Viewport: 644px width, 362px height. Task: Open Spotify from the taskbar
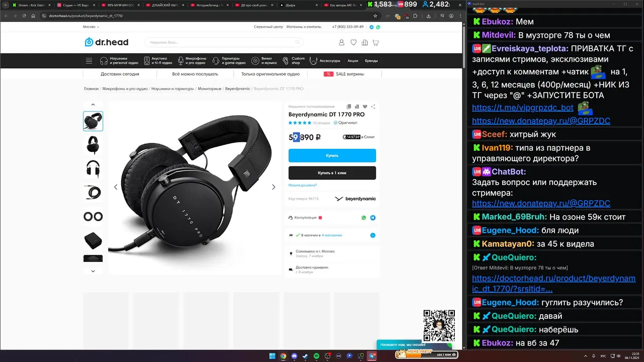coord(316,356)
